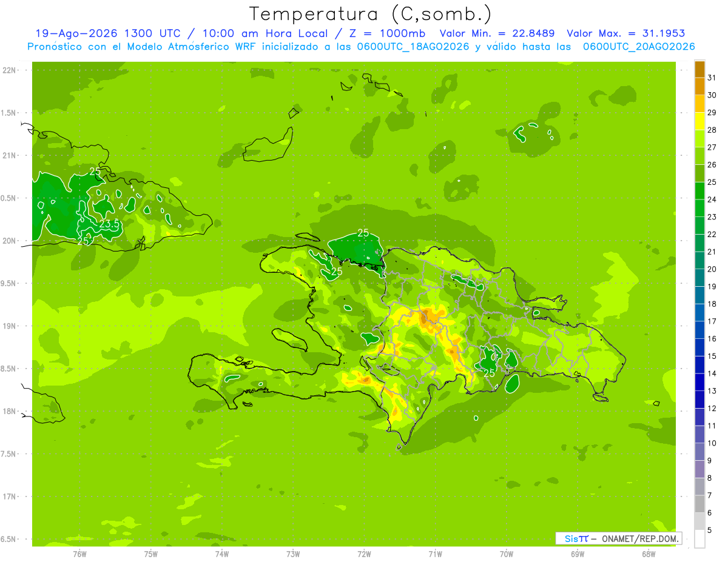Click the '71W' longitude label
Image resolution: width=728 pixels, height=562 pixels.
[435, 554]
